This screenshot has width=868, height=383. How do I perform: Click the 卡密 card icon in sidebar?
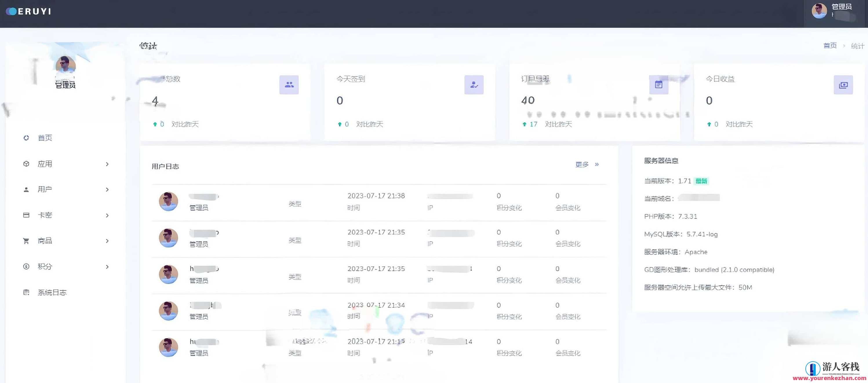tap(26, 215)
